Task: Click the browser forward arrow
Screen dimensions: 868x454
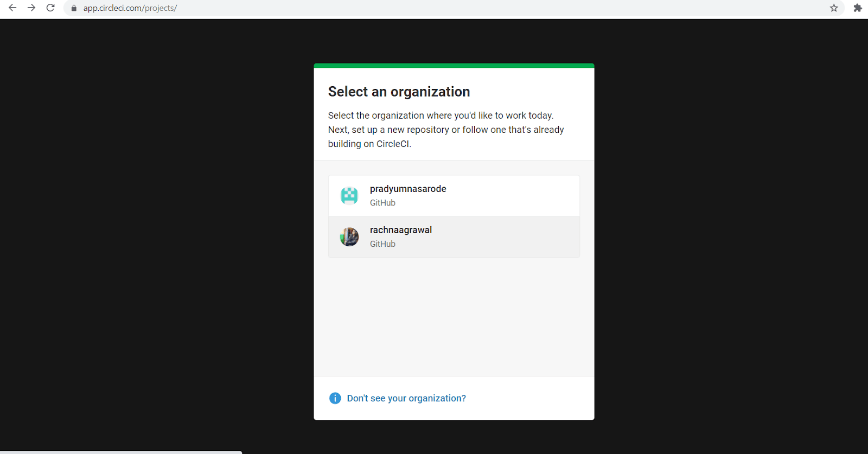Action: pos(31,8)
